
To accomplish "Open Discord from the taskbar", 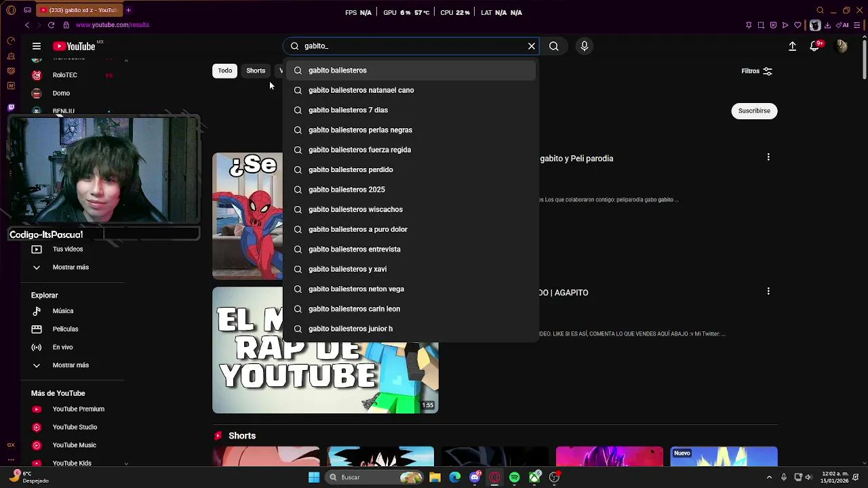I will [x=475, y=477].
